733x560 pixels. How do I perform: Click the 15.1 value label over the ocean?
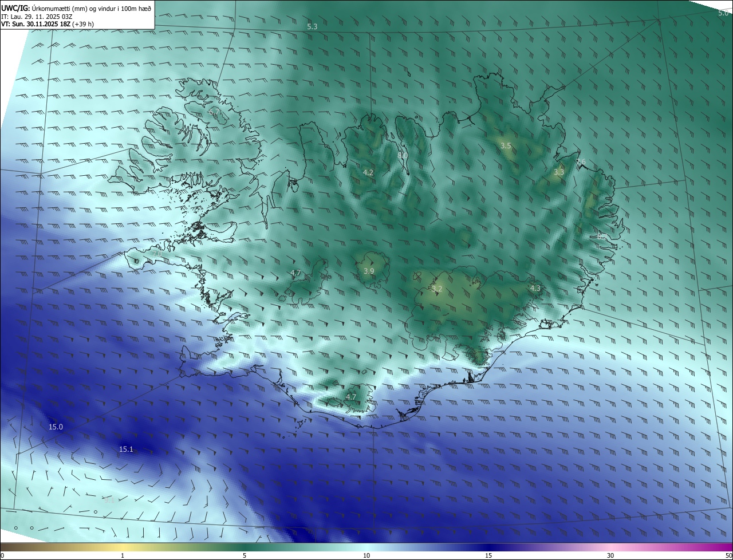(126, 449)
